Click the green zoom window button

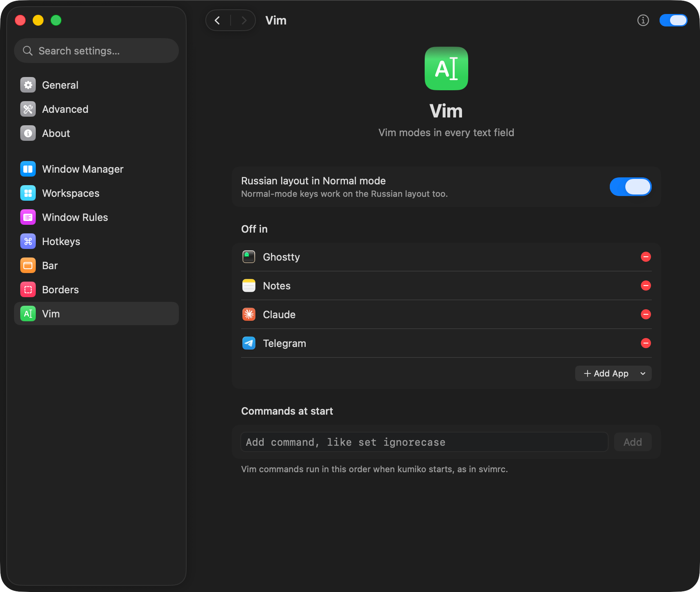click(56, 20)
